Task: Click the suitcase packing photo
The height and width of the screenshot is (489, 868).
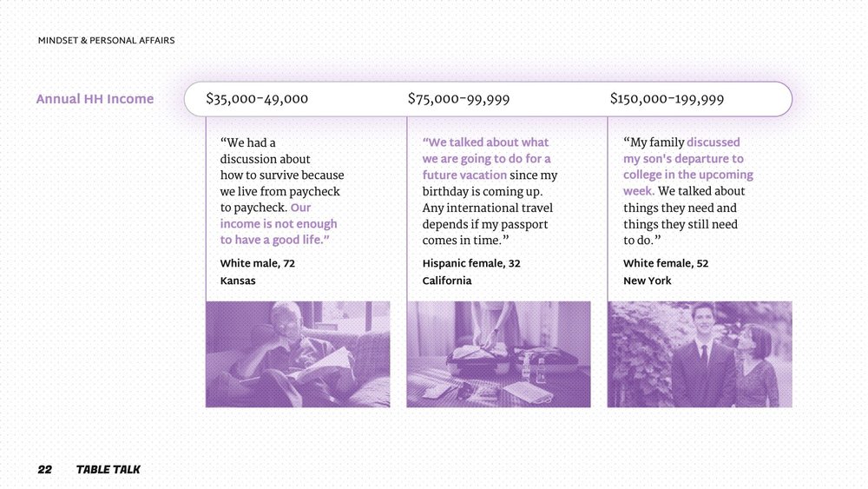Action: coord(499,354)
